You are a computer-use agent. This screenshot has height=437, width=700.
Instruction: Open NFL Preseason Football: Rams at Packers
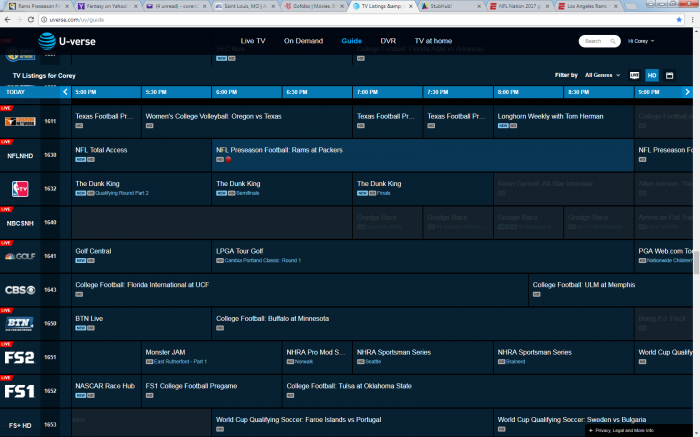[422, 155]
